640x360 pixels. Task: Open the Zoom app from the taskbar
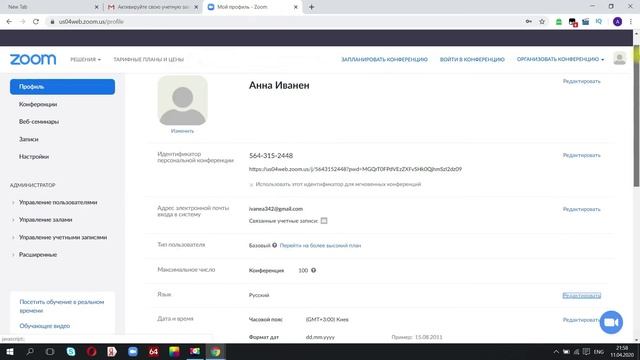[x=133, y=351]
